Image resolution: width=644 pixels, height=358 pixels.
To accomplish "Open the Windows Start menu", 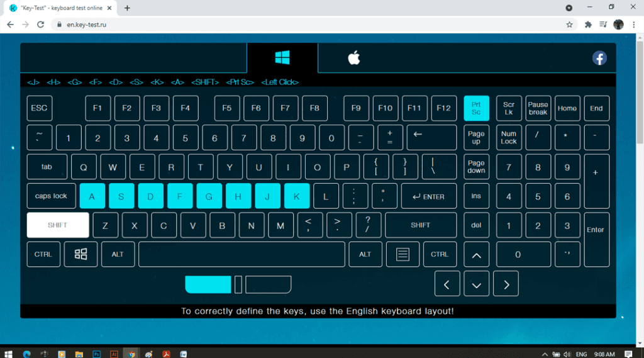I will (x=8, y=354).
